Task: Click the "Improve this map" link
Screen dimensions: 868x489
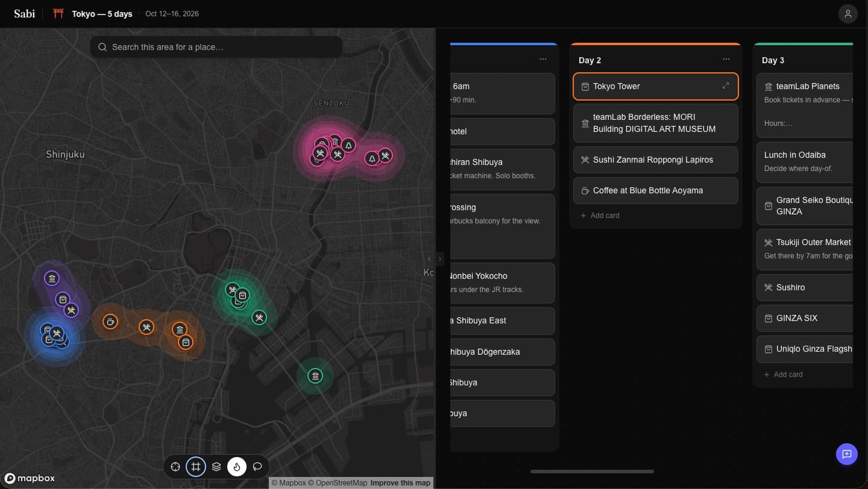Action: coord(400,483)
